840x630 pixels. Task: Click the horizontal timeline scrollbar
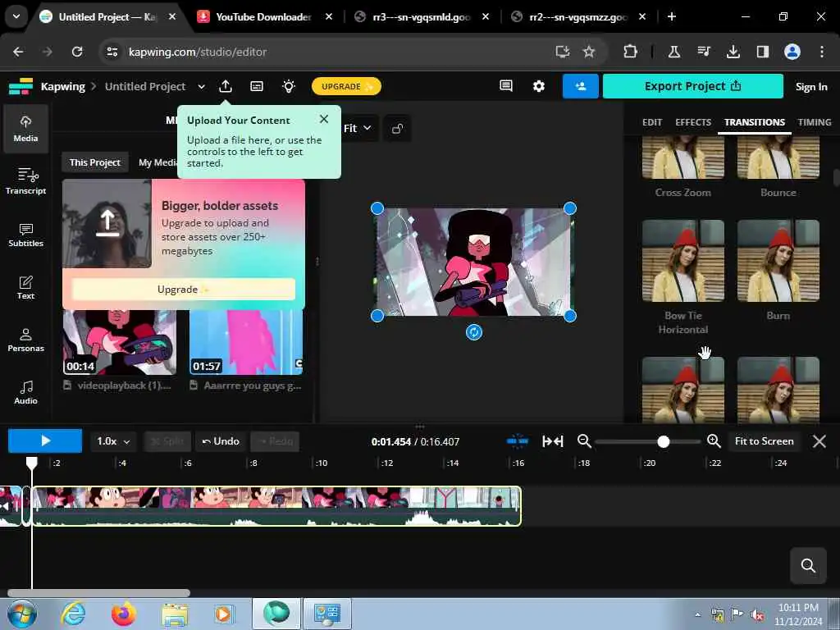tap(98, 593)
